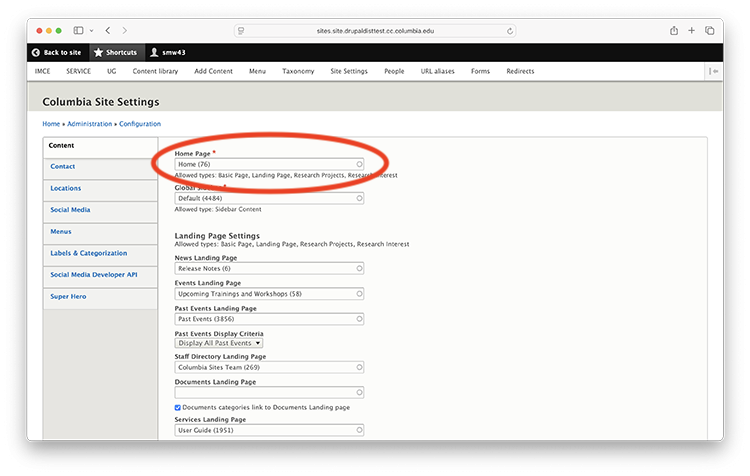The image size is (750, 476).
Task: Switch to the Super Hero tab
Action: (x=100, y=297)
